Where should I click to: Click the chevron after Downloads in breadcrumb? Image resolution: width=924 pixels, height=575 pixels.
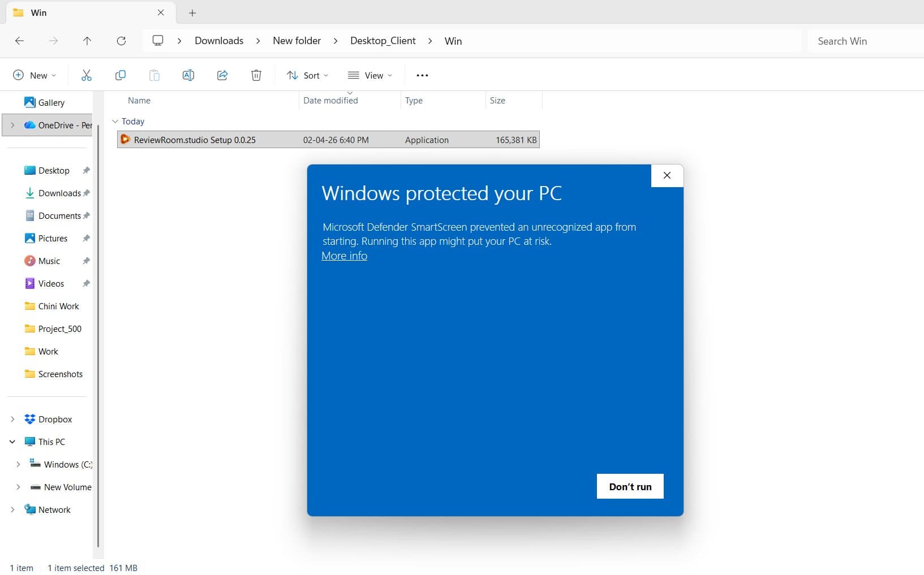(x=258, y=41)
